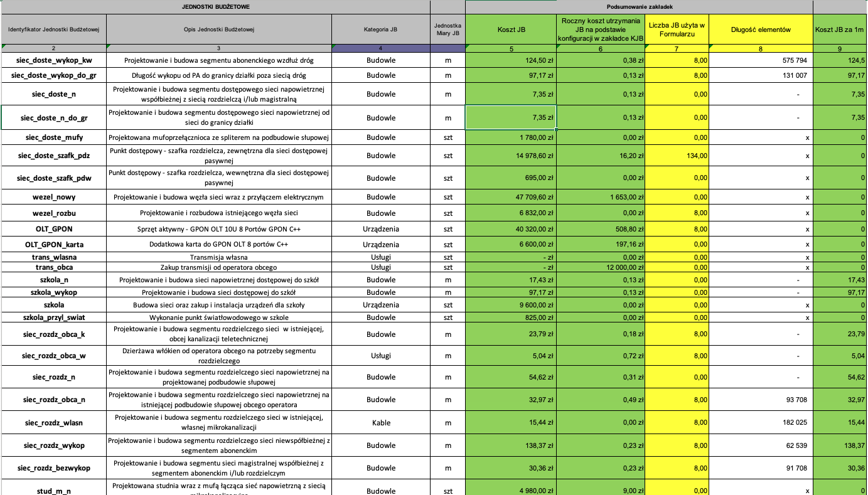
Task: Click the yellow 'Długość elementów' header cell
Action: [761, 29]
